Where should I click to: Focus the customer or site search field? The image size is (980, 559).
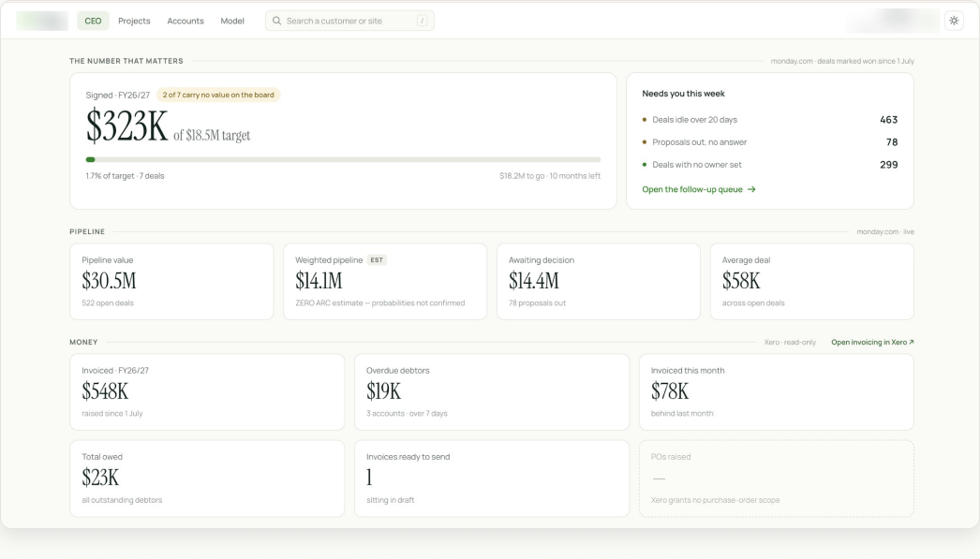pos(349,21)
